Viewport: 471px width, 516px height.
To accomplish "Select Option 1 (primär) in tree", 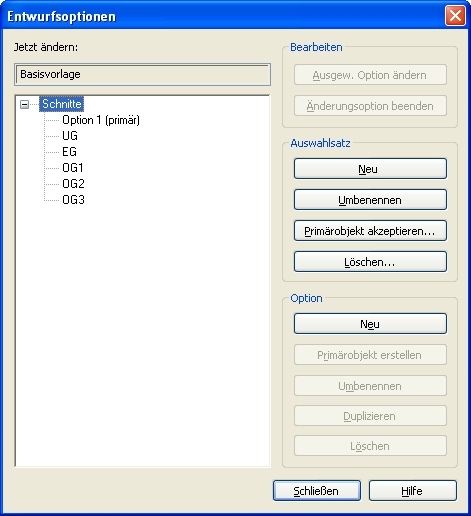I will pyautogui.click(x=101, y=120).
